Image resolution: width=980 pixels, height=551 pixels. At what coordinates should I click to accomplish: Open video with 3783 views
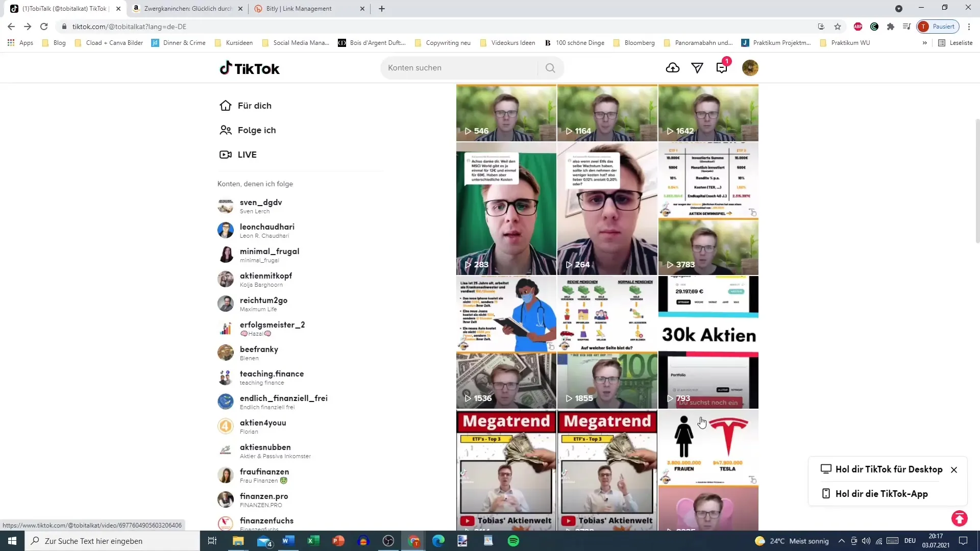click(x=708, y=209)
